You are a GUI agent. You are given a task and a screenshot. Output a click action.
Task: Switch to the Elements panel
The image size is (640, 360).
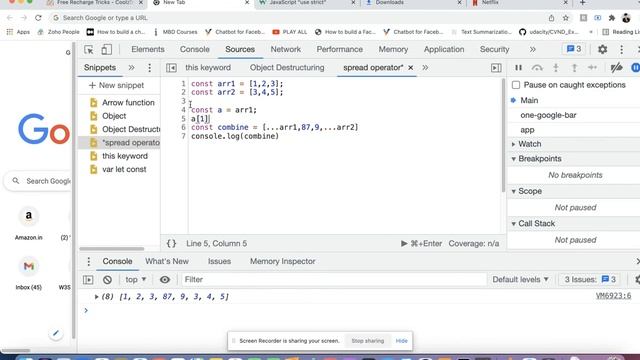(148, 49)
